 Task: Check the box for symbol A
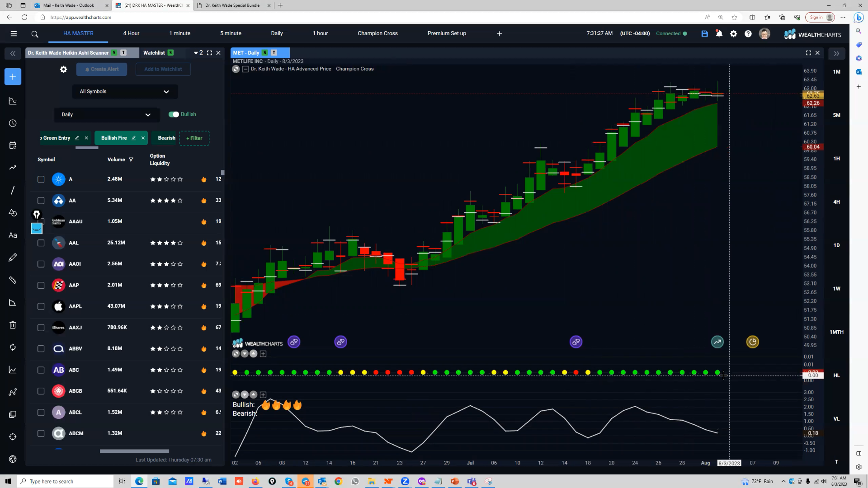[x=41, y=179]
